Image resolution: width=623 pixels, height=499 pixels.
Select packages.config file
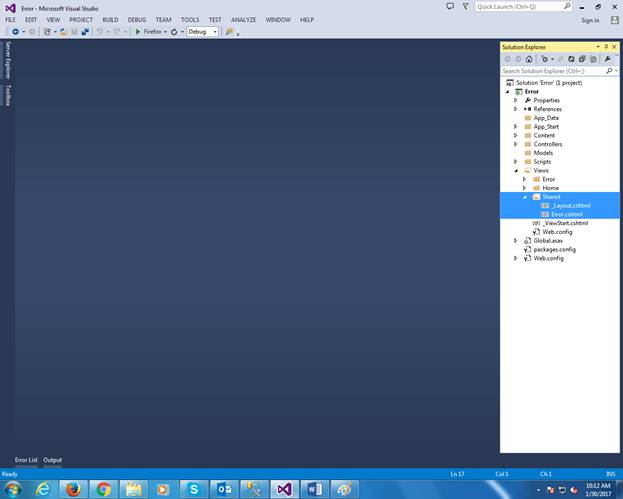pyautogui.click(x=555, y=250)
